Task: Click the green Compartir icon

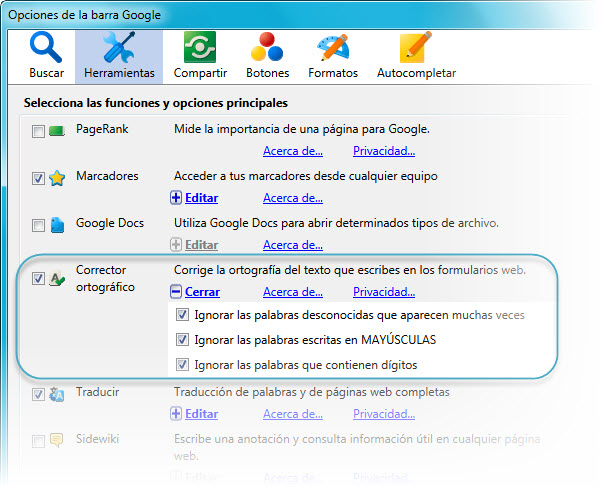Action: 200,47
